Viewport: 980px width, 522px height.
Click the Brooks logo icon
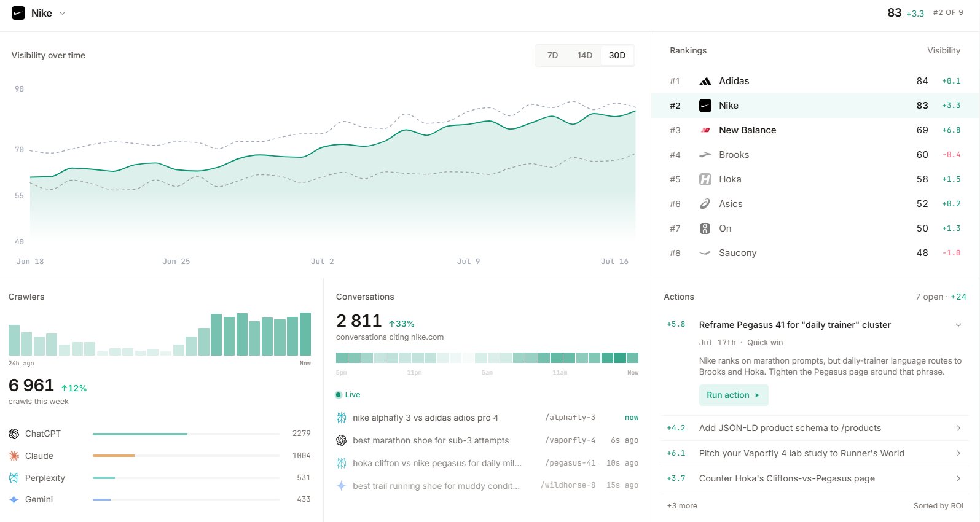pyautogui.click(x=705, y=155)
